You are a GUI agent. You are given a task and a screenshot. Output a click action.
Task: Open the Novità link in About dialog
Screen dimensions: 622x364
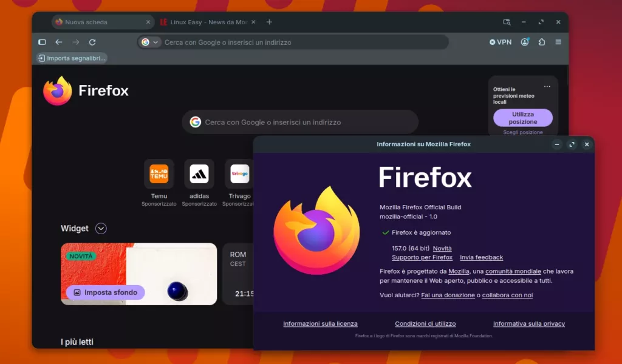[x=442, y=248]
